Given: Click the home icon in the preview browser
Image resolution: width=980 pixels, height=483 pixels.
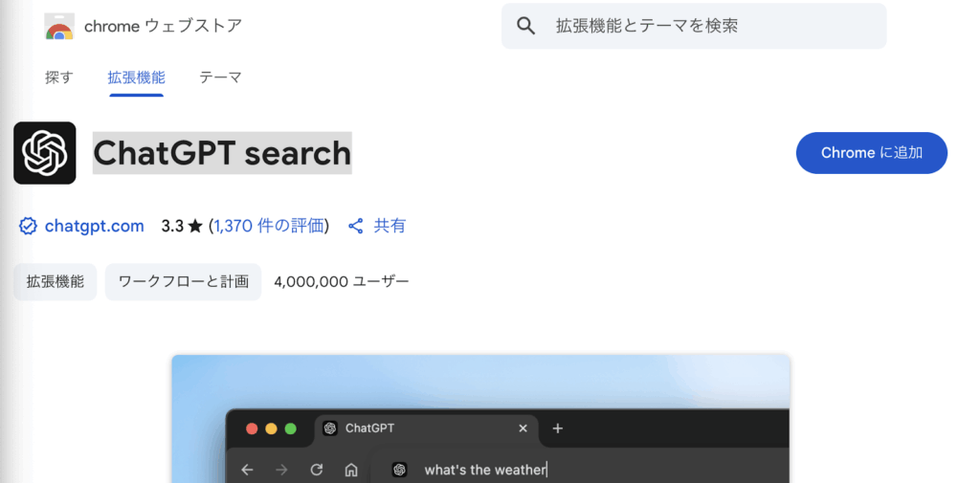Looking at the screenshot, I should [351, 470].
